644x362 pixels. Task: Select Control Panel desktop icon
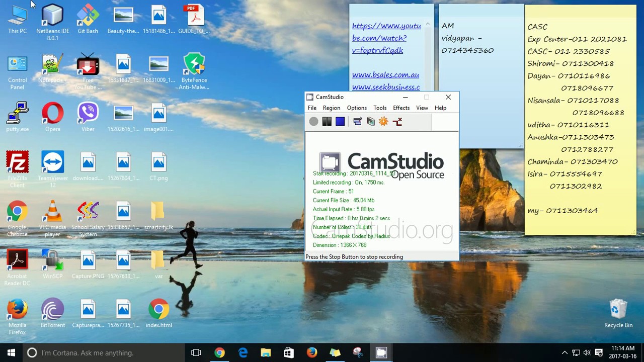tap(17, 73)
